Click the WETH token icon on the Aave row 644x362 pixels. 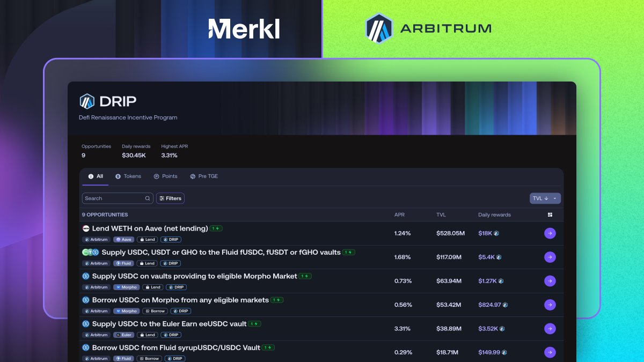click(85, 228)
